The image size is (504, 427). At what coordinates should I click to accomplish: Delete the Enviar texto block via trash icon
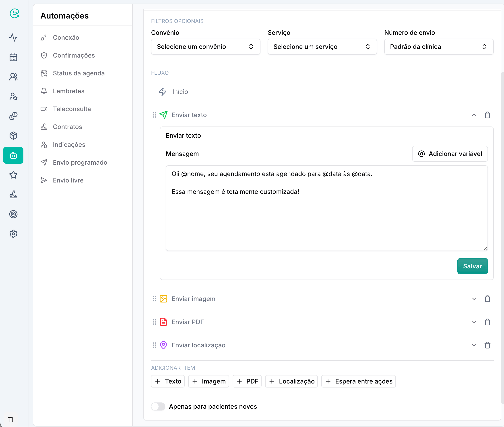(487, 115)
